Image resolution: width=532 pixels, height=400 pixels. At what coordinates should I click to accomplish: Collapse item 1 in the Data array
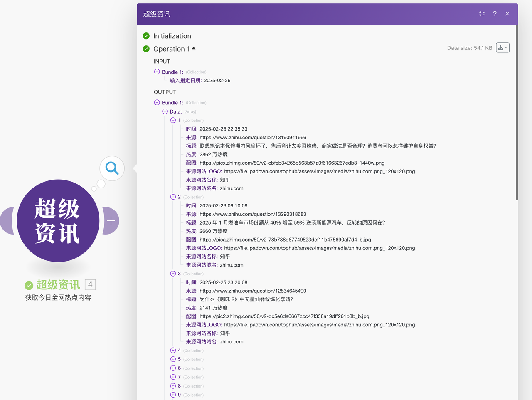pyautogui.click(x=173, y=120)
